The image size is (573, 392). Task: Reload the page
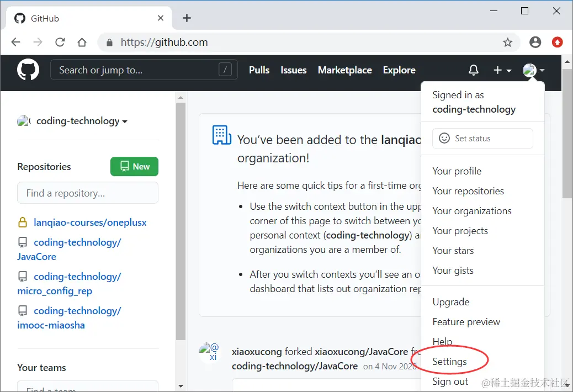click(x=60, y=43)
